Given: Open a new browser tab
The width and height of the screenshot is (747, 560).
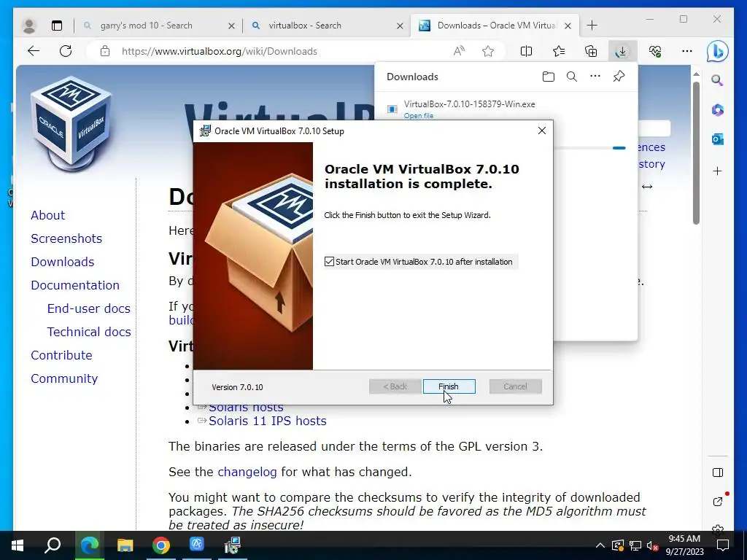Looking at the screenshot, I should coord(592,26).
